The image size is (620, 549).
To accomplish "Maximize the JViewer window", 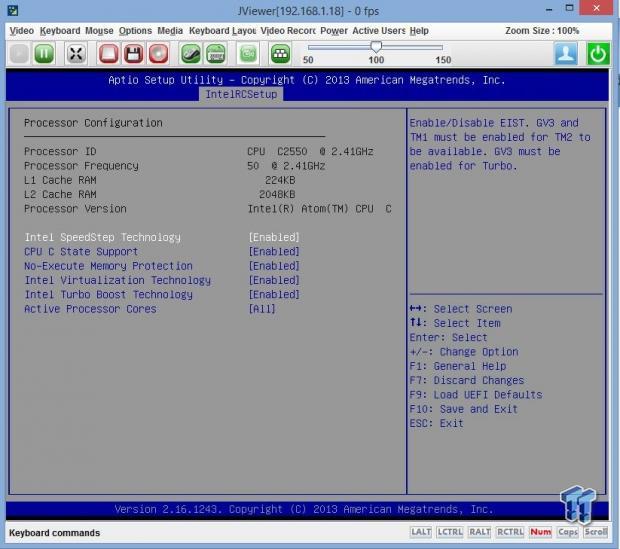I will tap(569, 8).
